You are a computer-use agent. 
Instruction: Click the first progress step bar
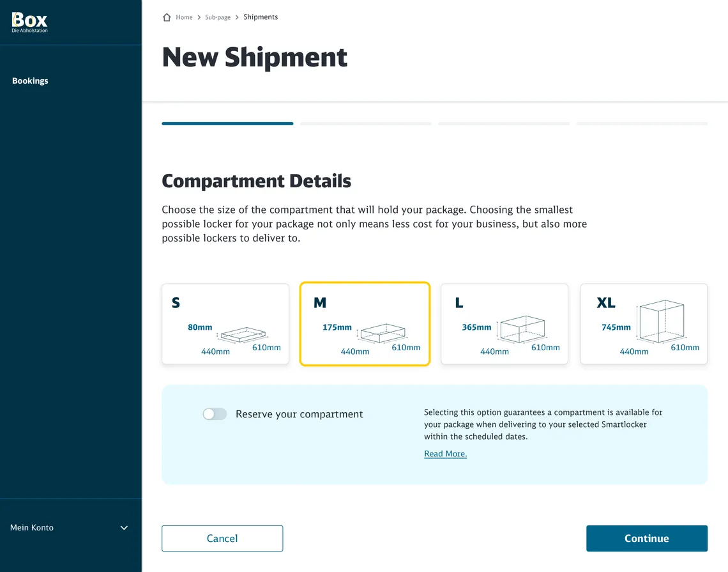(x=227, y=123)
